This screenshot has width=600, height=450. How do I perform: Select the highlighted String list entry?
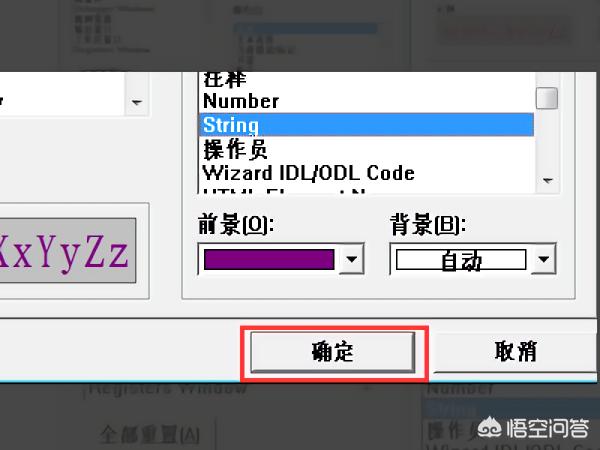click(x=231, y=125)
